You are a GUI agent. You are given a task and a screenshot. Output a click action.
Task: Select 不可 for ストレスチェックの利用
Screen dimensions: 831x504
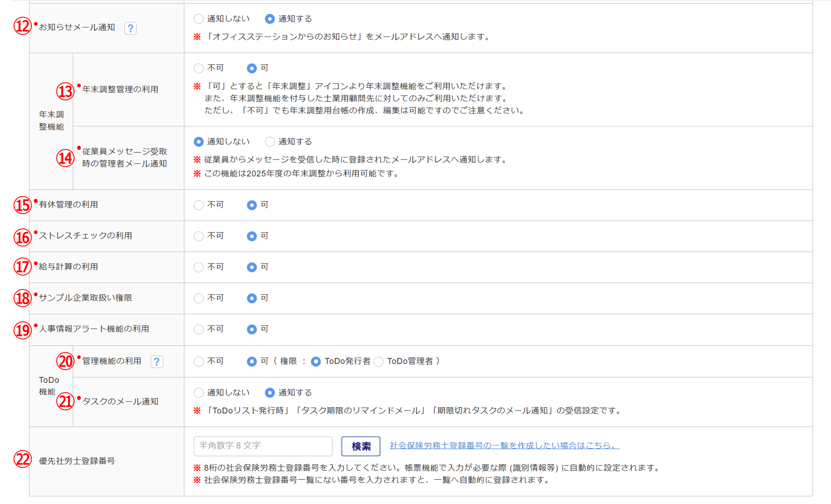click(199, 236)
